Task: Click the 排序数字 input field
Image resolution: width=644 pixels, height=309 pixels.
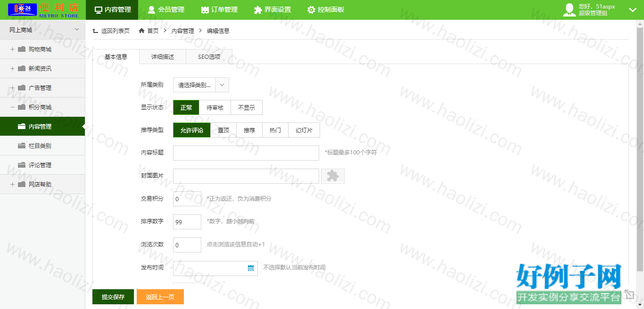Action: (x=187, y=221)
